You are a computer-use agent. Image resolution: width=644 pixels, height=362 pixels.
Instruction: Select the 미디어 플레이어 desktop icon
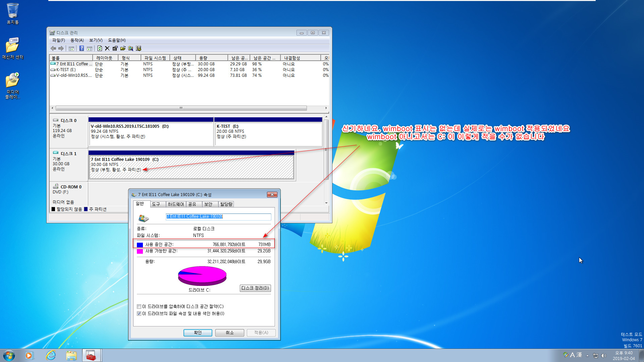pyautogui.click(x=13, y=85)
